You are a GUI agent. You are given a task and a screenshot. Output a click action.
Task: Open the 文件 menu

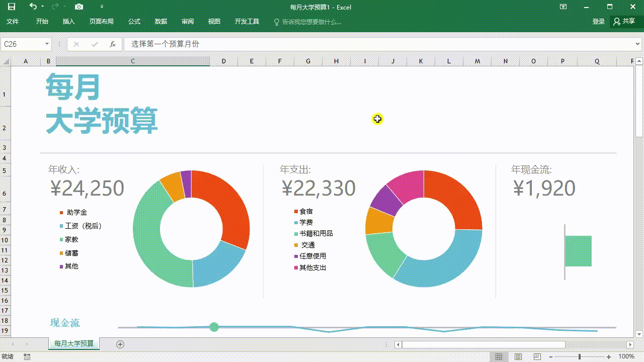click(13, 22)
